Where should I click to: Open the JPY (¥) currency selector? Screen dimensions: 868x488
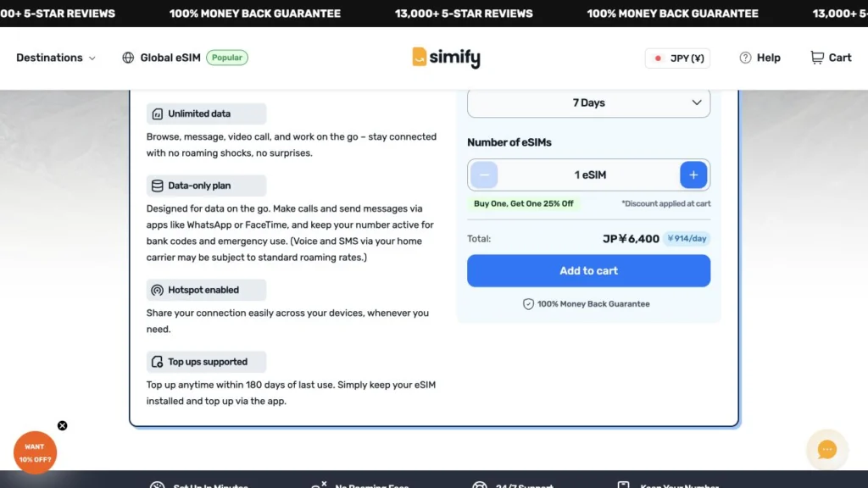pyautogui.click(x=677, y=58)
